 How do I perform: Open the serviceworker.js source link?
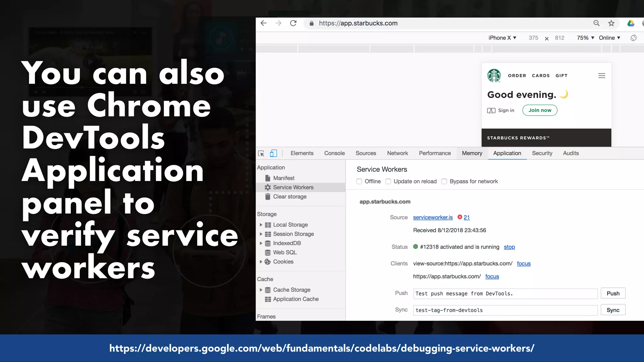pyautogui.click(x=433, y=217)
